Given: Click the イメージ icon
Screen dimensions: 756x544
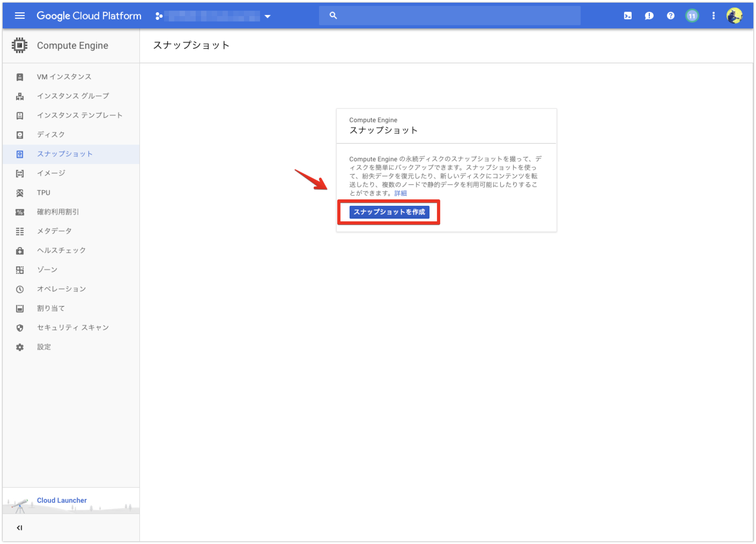Looking at the screenshot, I should (20, 174).
